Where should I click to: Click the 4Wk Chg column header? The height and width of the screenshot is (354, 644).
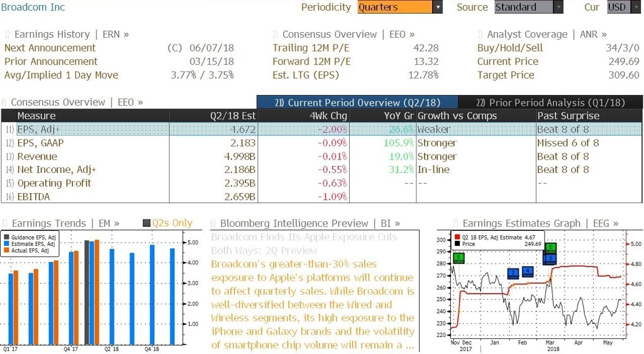[303, 116]
